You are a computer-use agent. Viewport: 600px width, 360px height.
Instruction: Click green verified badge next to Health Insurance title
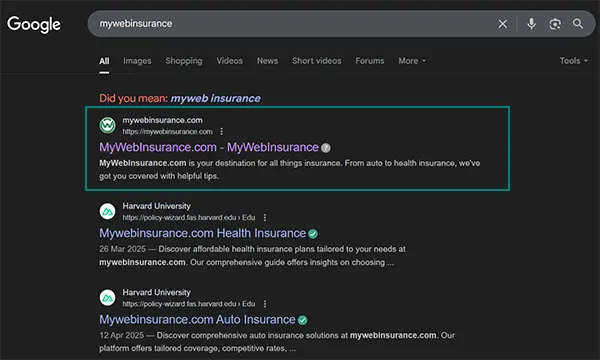(313, 234)
